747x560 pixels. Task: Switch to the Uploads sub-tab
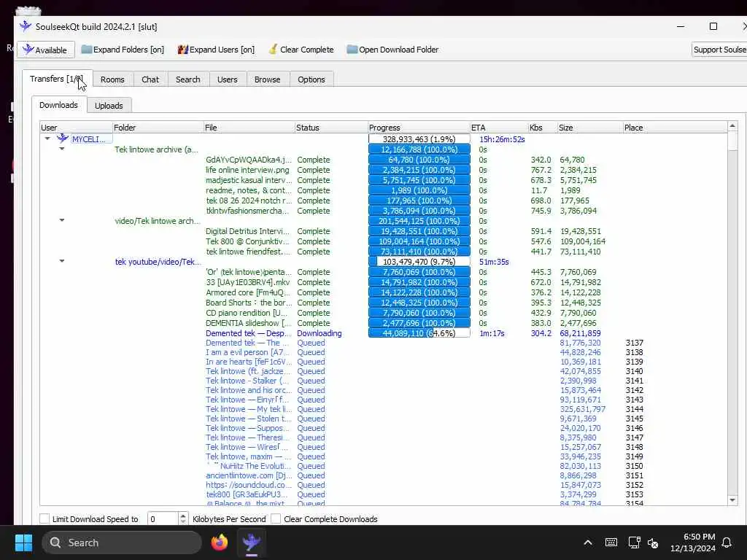point(109,106)
